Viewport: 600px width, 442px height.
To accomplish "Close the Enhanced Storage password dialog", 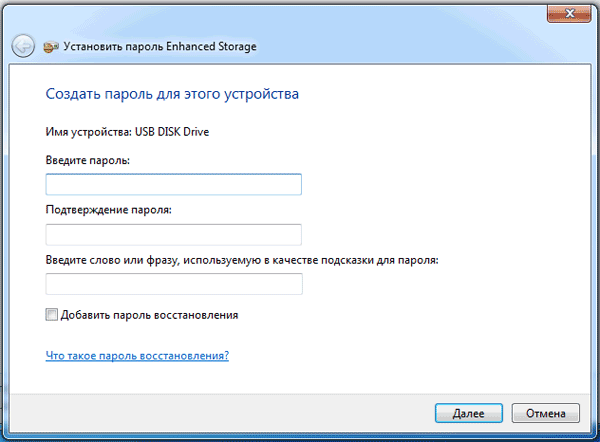I will click(x=569, y=14).
